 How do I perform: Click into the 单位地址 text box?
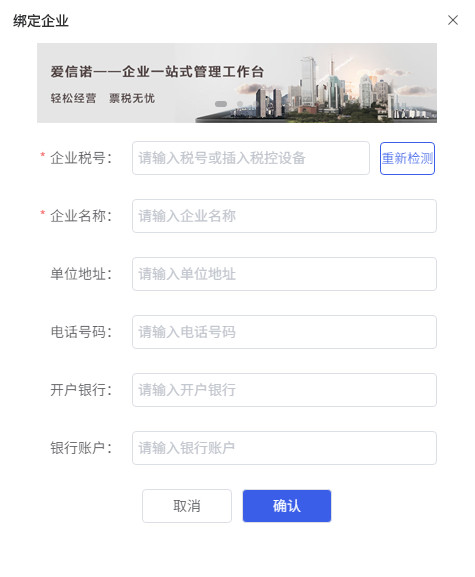(284, 274)
